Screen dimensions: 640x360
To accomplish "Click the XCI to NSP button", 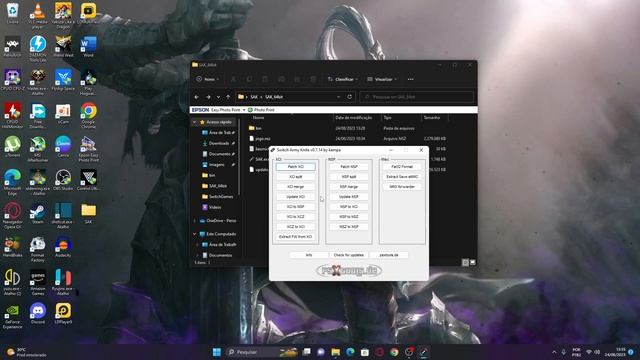I will coord(296,207).
